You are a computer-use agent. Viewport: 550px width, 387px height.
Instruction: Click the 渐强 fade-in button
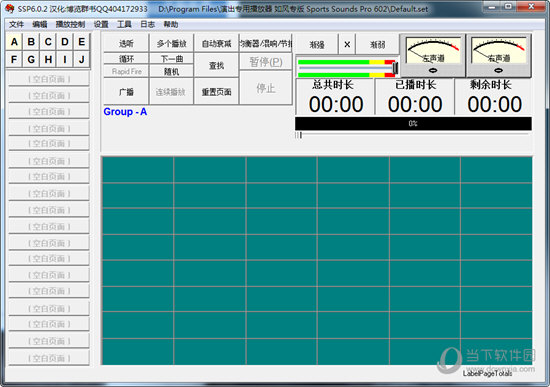[x=317, y=45]
